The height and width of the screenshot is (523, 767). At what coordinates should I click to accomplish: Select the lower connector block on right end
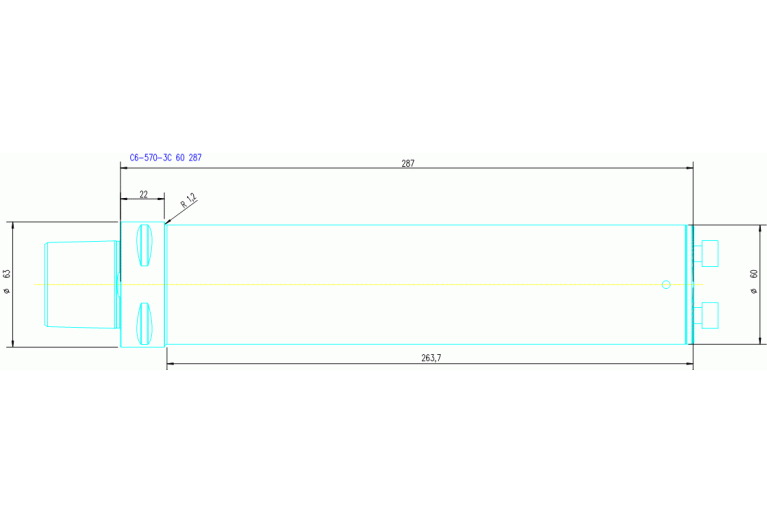712,316
